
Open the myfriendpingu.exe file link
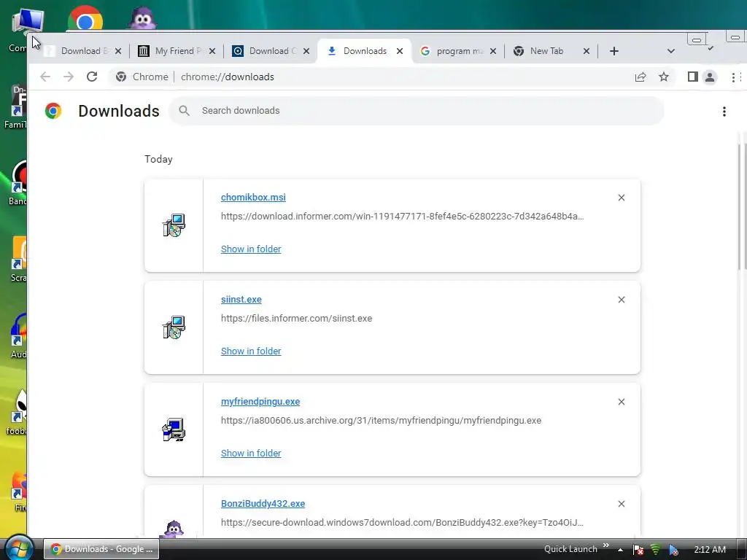pyautogui.click(x=260, y=402)
